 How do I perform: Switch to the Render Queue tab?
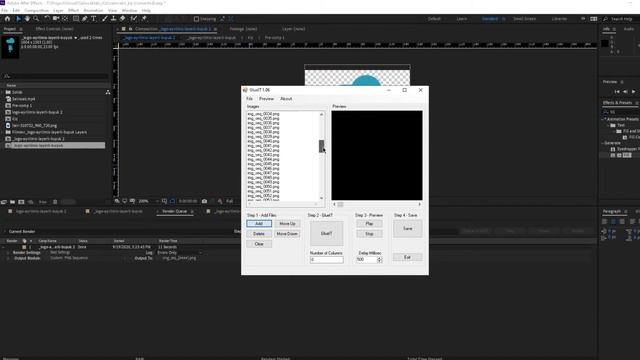click(175, 211)
